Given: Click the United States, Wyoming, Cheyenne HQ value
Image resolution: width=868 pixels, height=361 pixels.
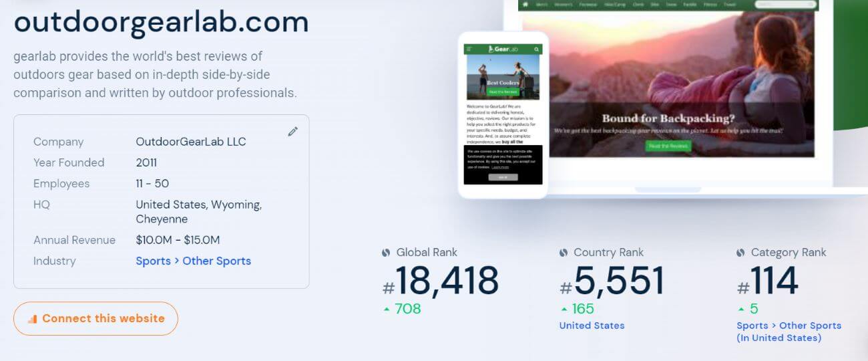Looking at the screenshot, I should [x=199, y=211].
